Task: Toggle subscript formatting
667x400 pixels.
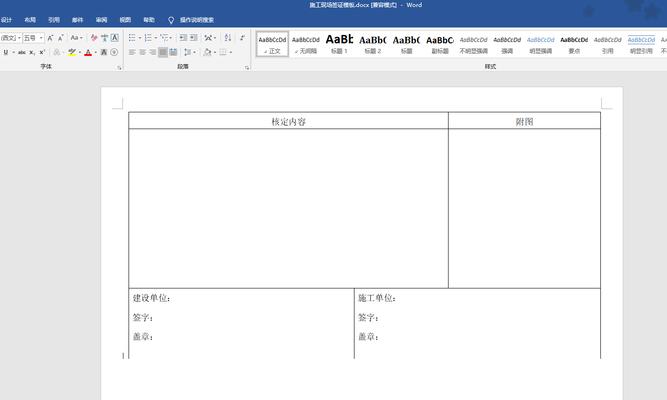Action: click(34, 52)
